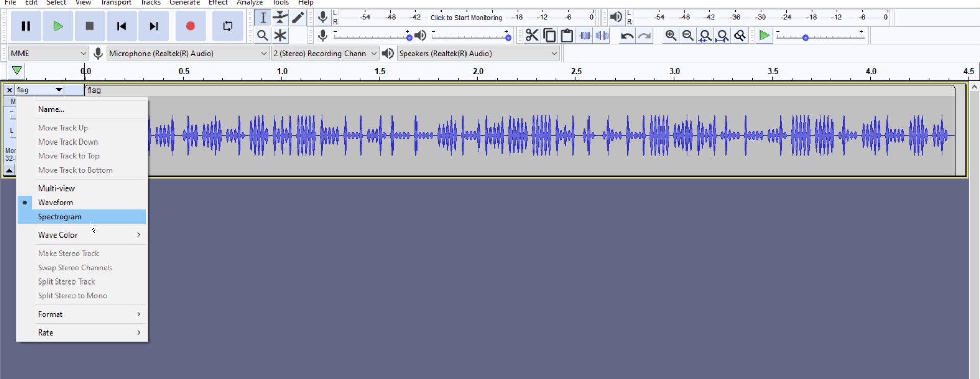Open the Speakers (Realtek(R) Audio) output dropdown

click(x=478, y=53)
